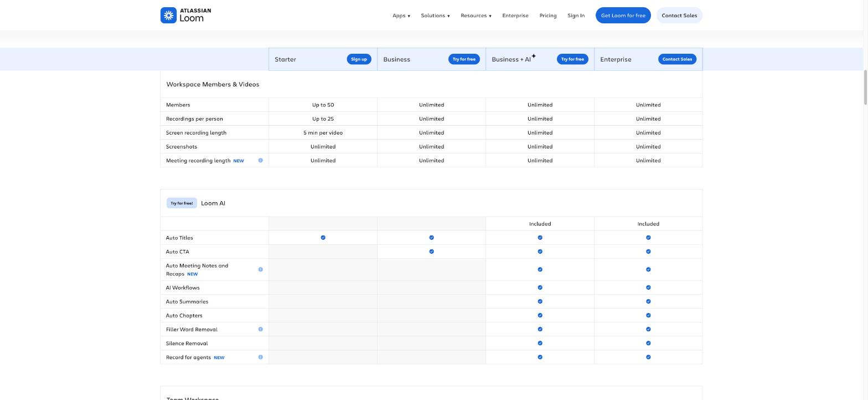Expand the Apps dropdown menu

click(401, 16)
